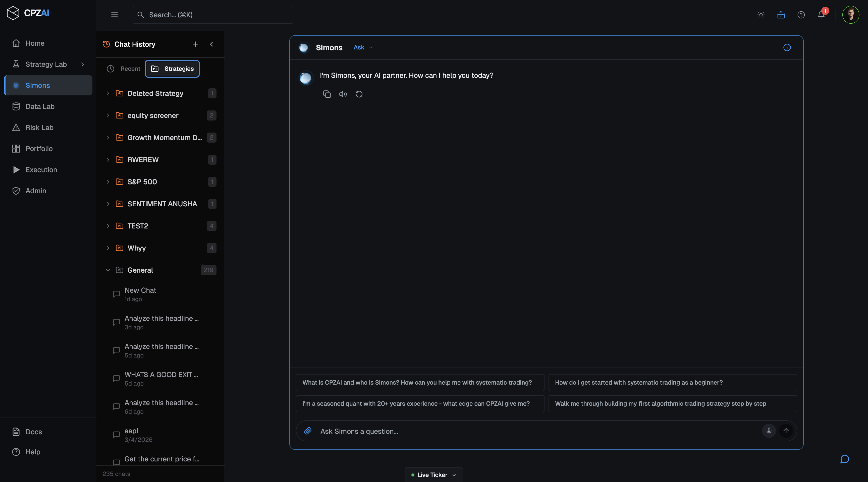Copy Simons' welcome message response

point(327,94)
